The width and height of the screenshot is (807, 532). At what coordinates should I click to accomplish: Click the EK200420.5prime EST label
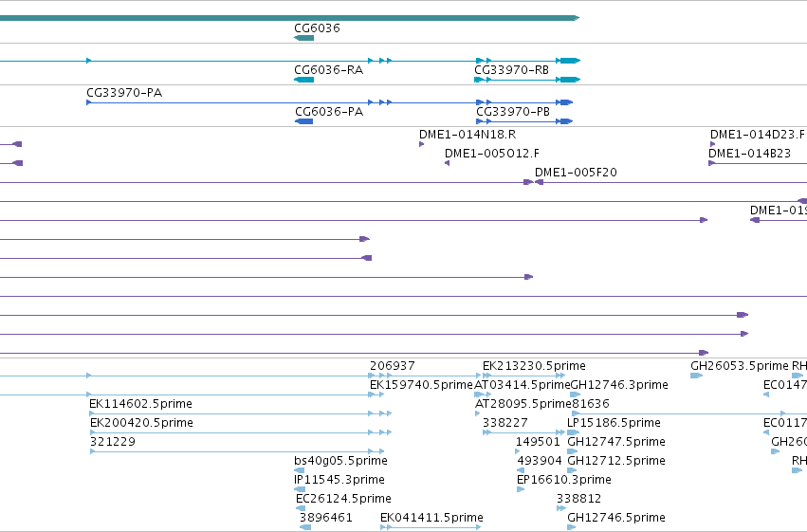pos(141,423)
